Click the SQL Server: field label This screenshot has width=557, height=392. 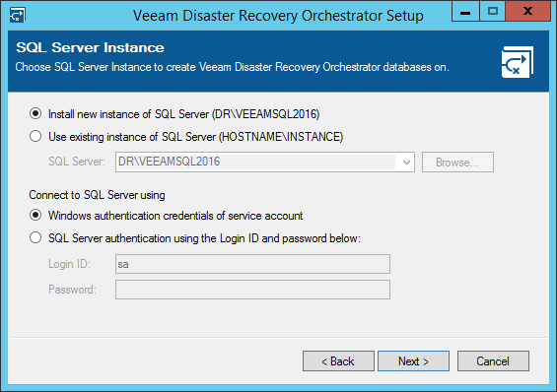77,162
